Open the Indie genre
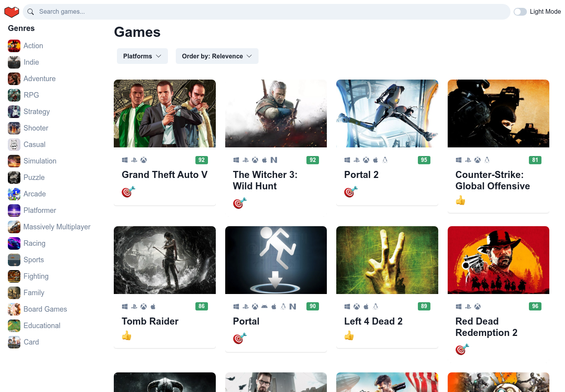This screenshot has width=565, height=392. [x=31, y=62]
